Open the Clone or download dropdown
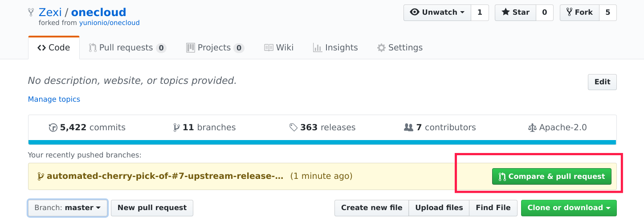 [x=568, y=208]
